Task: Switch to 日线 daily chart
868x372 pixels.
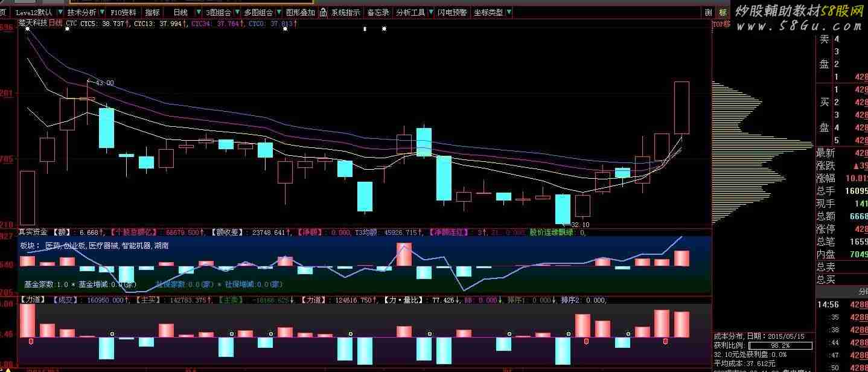Action: pos(180,12)
